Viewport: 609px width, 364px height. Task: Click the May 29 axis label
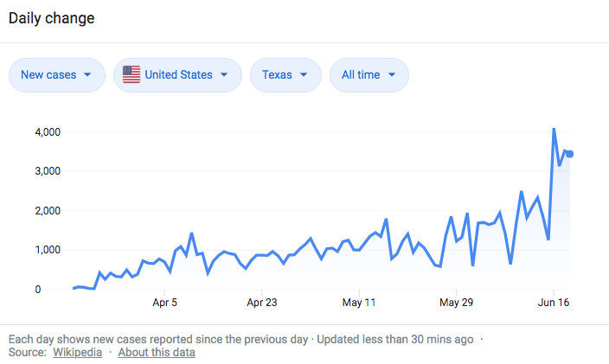[x=456, y=303]
